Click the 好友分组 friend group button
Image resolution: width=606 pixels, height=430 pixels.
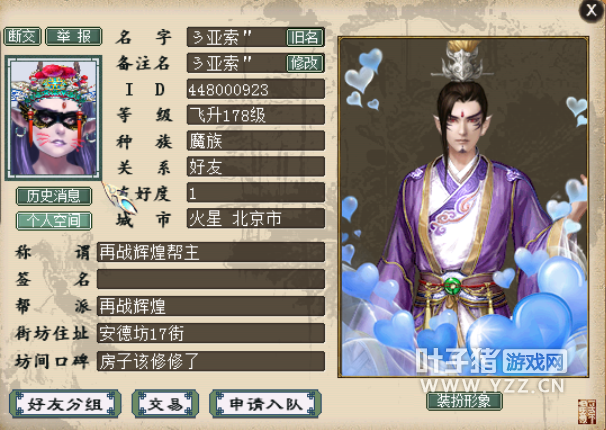coord(65,404)
